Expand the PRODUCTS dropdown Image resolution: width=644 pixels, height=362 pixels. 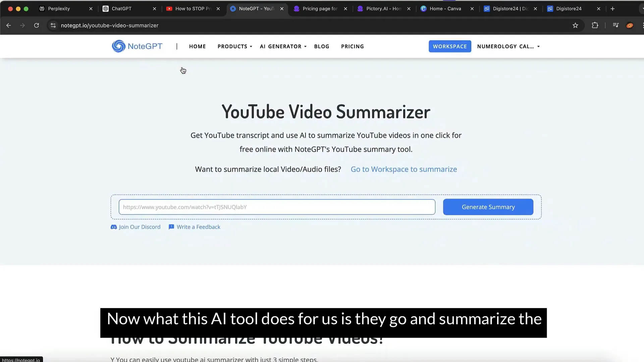pyautogui.click(x=235, y=47)
